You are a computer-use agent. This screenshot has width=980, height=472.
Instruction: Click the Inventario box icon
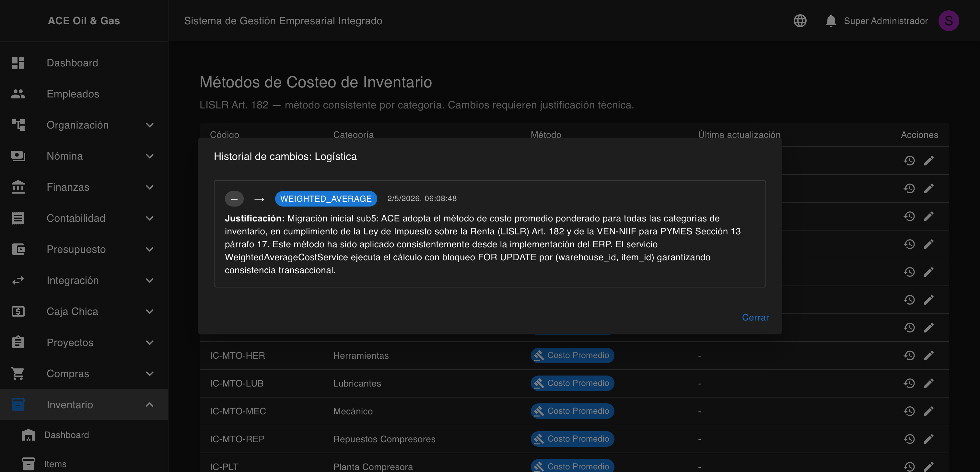[18, 405]
